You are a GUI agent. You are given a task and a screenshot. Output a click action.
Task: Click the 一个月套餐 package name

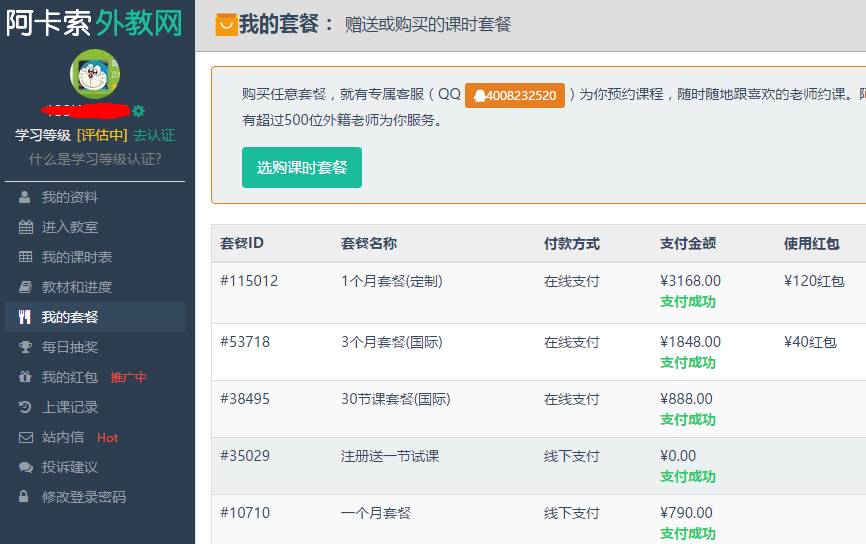click(376, 513)
